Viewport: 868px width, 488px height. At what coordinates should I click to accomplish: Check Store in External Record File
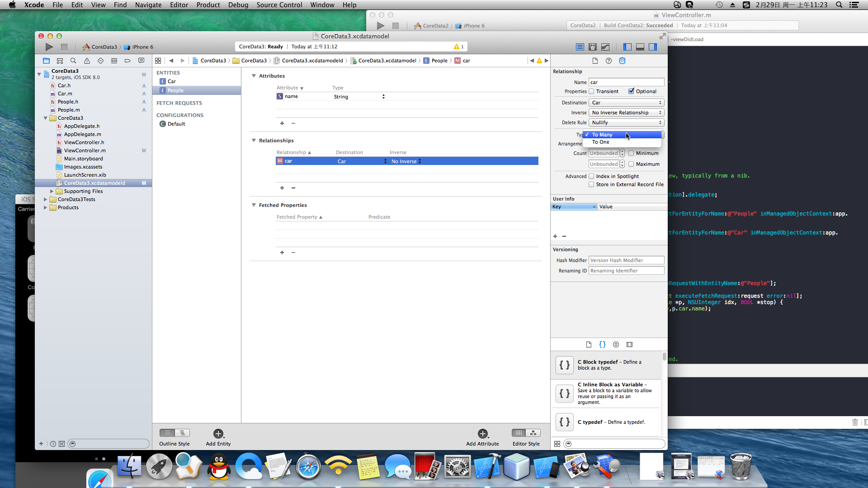click(x=591, y=184)
